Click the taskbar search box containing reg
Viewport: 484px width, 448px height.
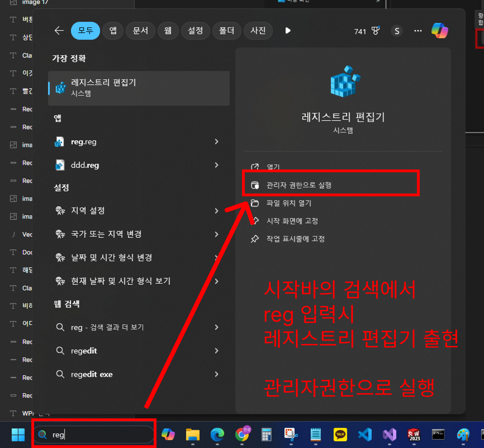click(94, 435)
